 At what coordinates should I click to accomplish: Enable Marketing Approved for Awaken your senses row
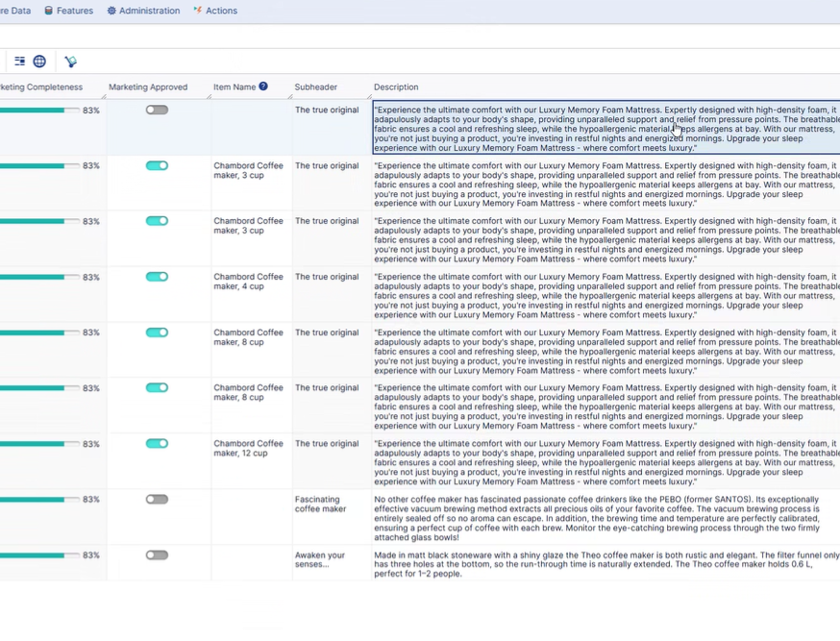(157, 555)
